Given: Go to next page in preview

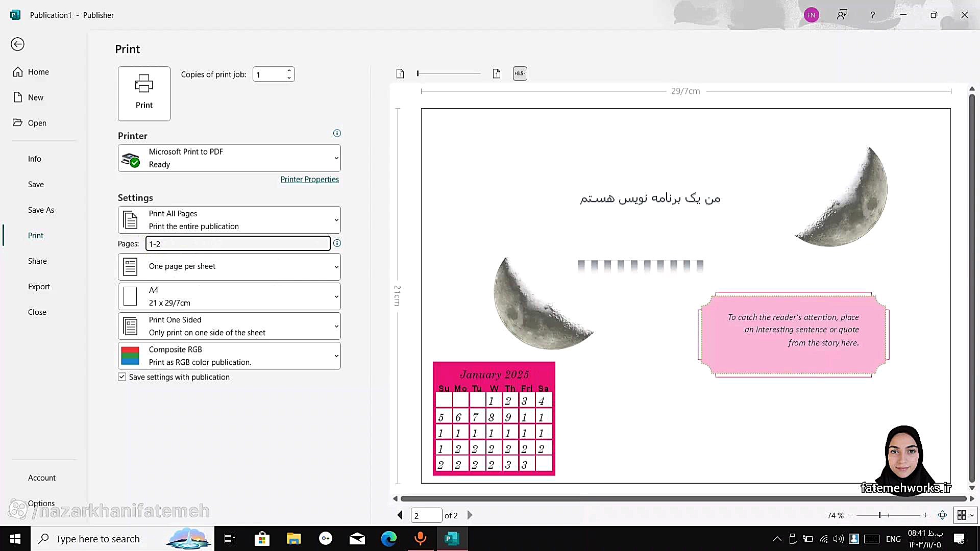Looking at the screenshot, I should pyautogui.click(x=470, y=515).
